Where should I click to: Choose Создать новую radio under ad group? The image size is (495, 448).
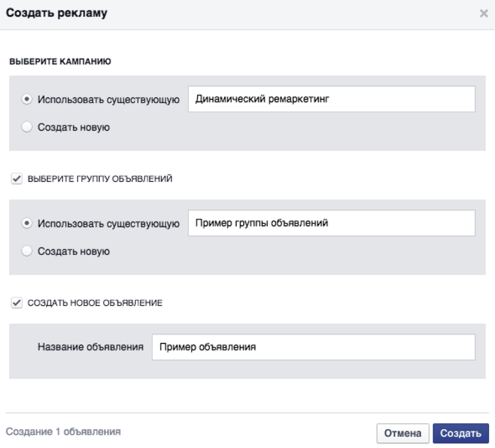pyautogui.click(x=27, y=251)
